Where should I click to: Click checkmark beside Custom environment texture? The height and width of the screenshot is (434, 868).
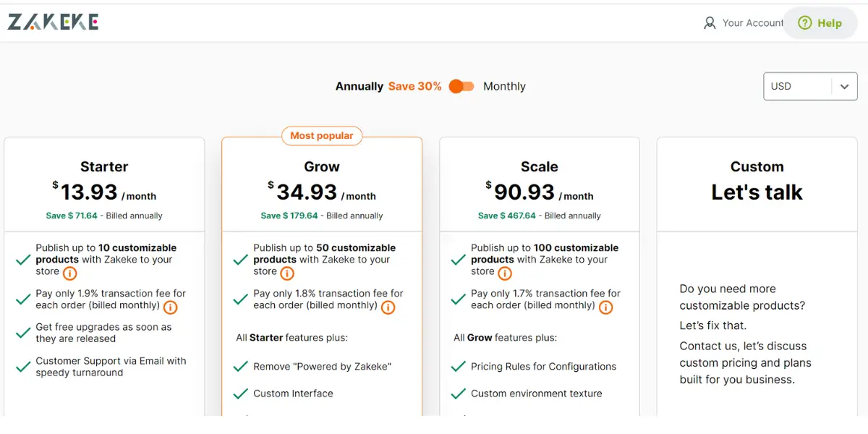click(x=459, y=393)
